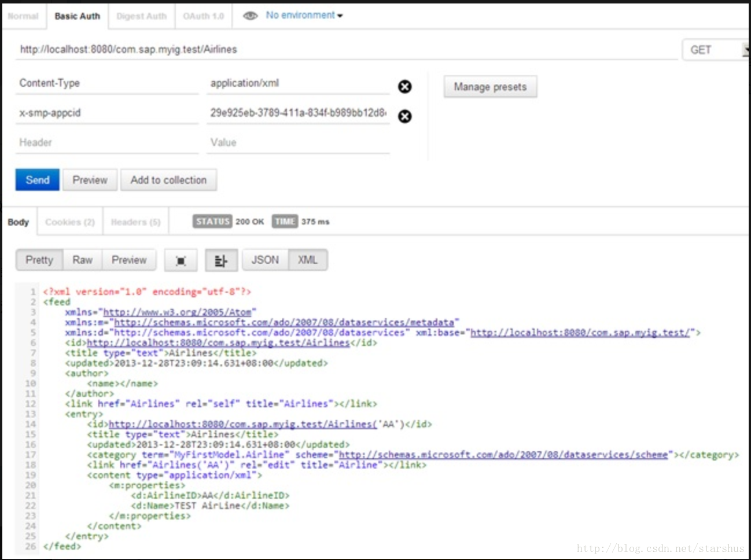Open the Digest Auth tab
This screenshot has width=751, height=560.
141,16
